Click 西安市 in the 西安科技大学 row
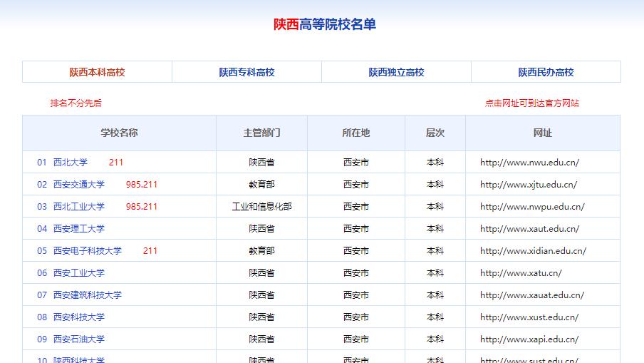 point(356,317)
